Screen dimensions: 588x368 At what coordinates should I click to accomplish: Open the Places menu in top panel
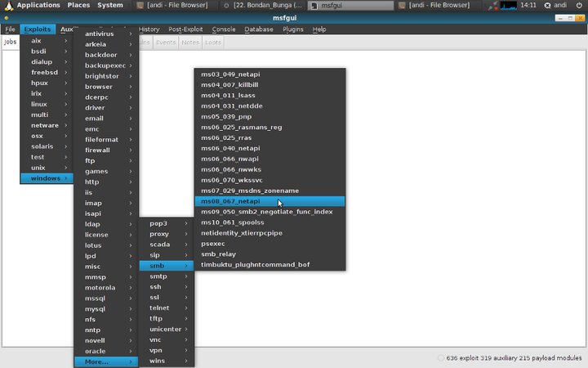click(79, 5)
